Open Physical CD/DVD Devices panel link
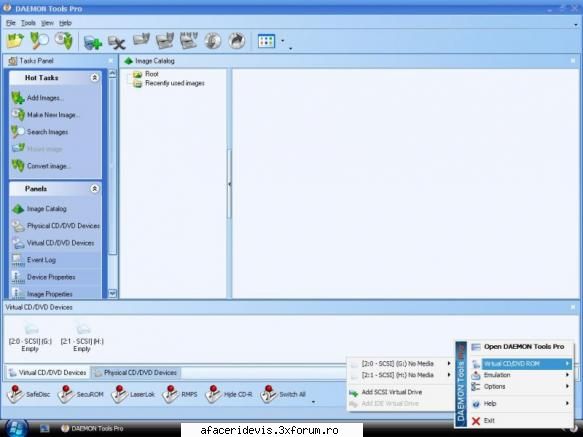 pos(56,226)
